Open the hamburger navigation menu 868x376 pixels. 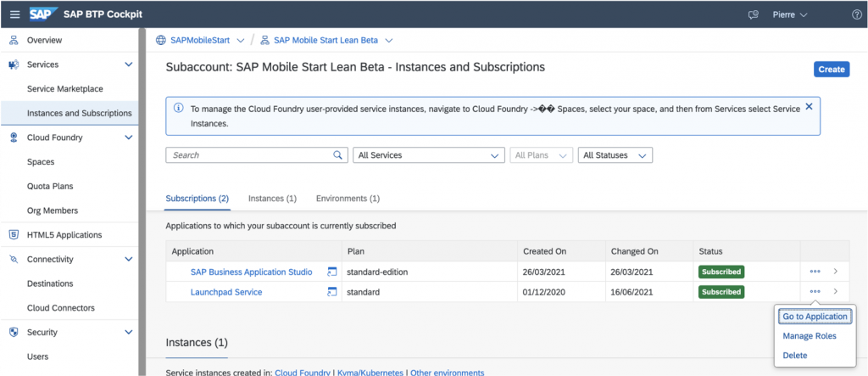tap(15, 14)
